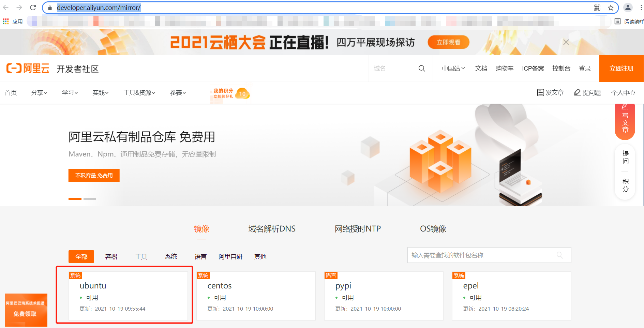Open the epel mirror card
The image size is (644, 328).
click(x=512, y=296)
